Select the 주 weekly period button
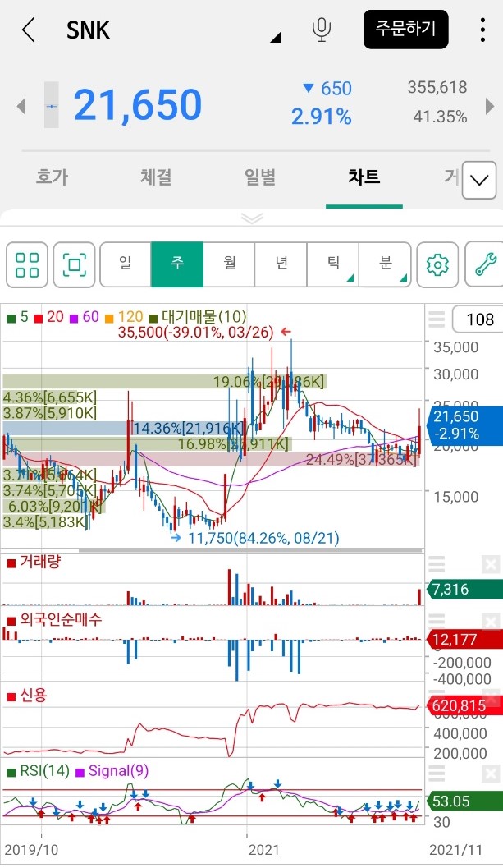 (177, 264)
